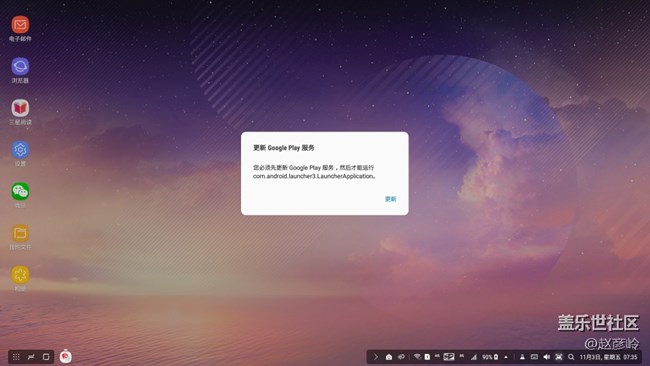Open volume control speaker icon
This screenshot has height=366, width=650.
(547, 357)
